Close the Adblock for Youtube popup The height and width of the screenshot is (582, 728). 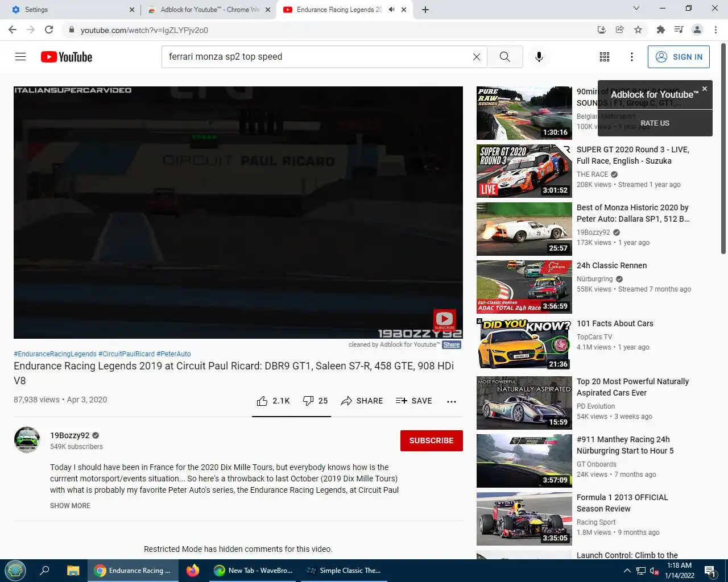tap(705, 89)
